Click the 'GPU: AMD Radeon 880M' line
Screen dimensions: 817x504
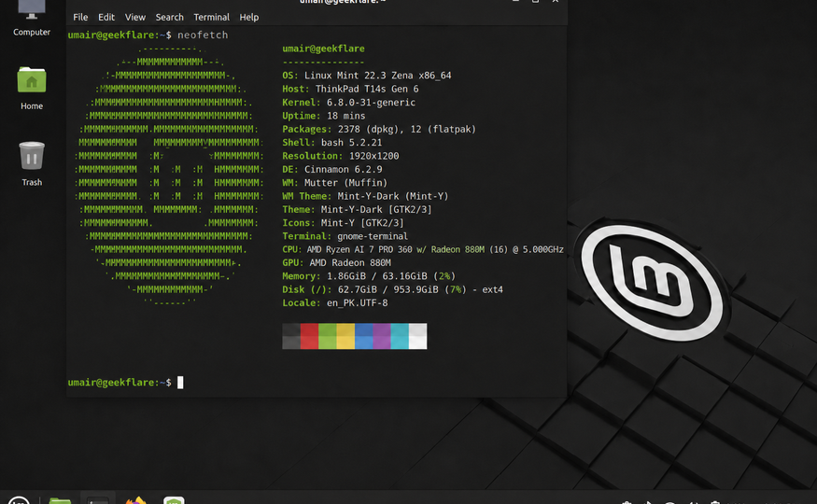click(x=336, y=263)
